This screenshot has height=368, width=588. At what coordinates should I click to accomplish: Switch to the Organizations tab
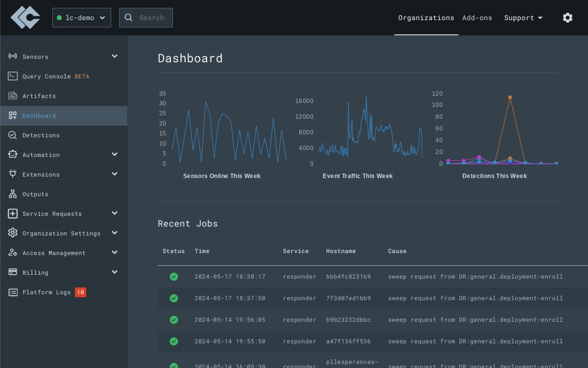click(x=426, y=17)
